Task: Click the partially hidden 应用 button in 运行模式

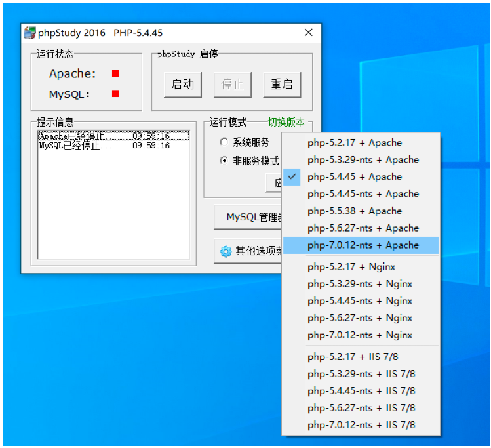Action: 273,183
